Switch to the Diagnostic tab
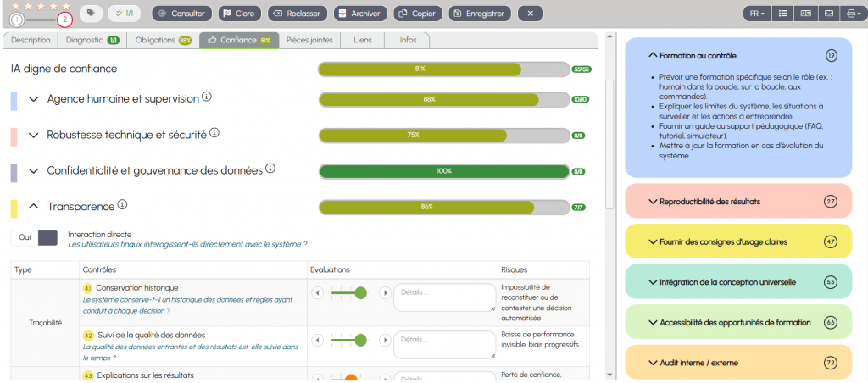Viewport: 868px width, 383px height. point(92,41)
